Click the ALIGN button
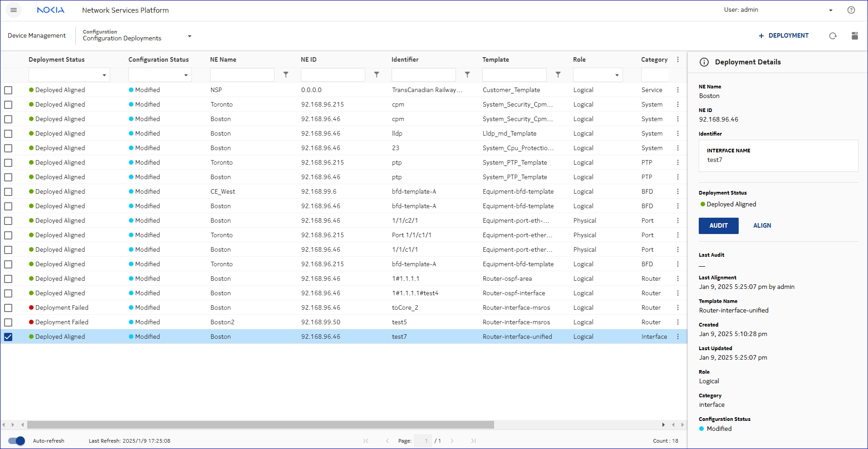Viewport: 868px width, 449px height. coord(762,226)
